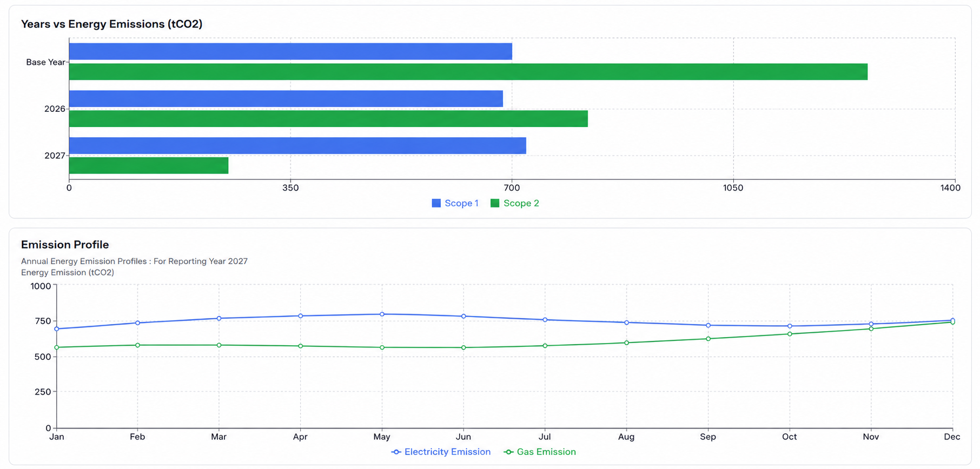
Task: Click the 2026 y-axis label
Action: click(x=55, y=109)
